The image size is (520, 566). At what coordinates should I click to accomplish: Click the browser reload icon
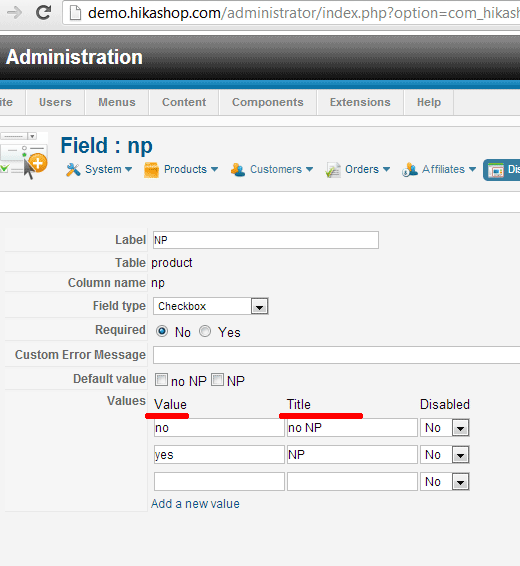point(44,13)
